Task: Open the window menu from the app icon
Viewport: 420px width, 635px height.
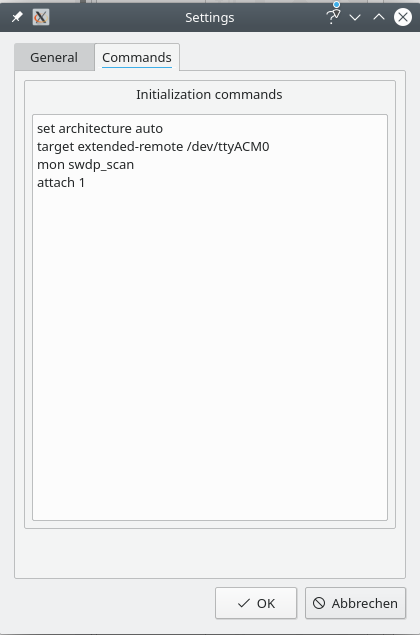Action: (x=41, y=17)
